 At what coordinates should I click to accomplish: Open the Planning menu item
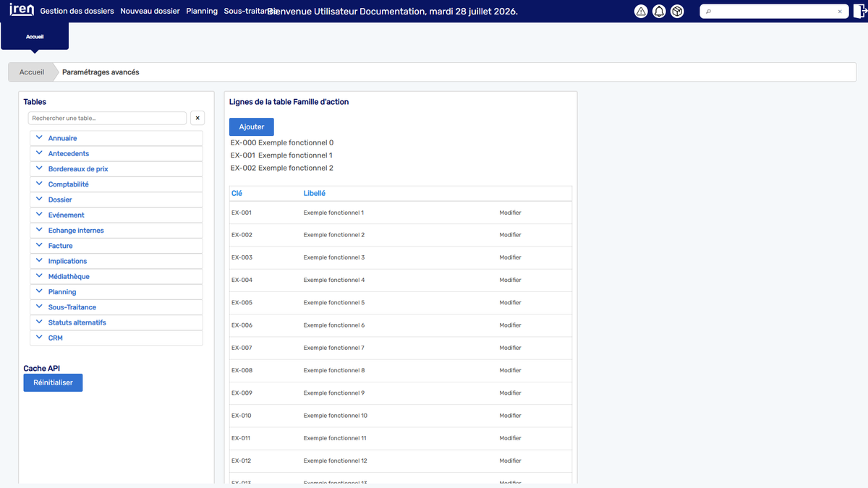click(202, 11)
